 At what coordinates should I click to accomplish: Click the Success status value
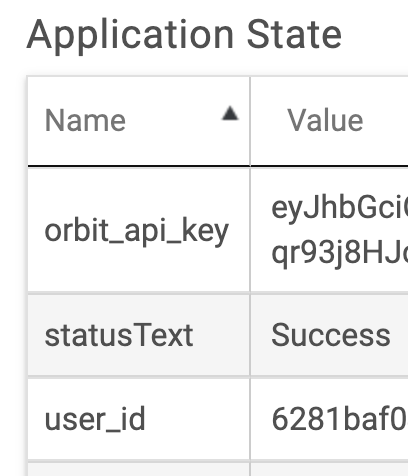click(331, 335)
